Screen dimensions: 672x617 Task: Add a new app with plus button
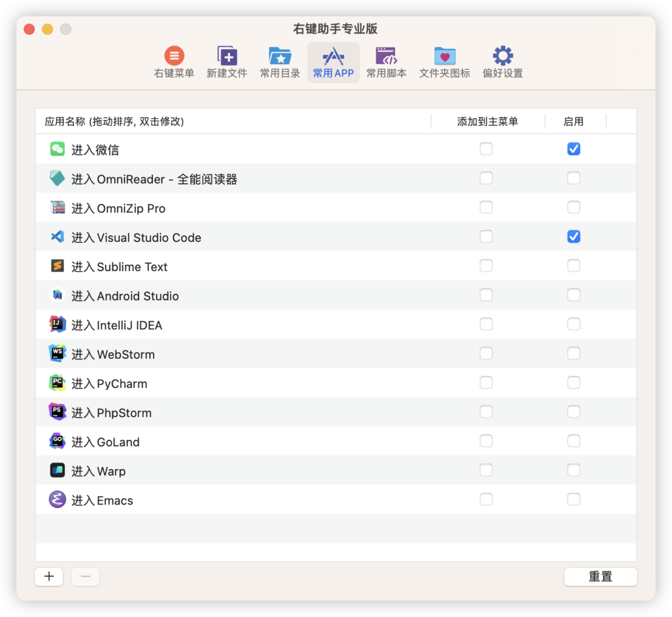[x=49, y=577]
